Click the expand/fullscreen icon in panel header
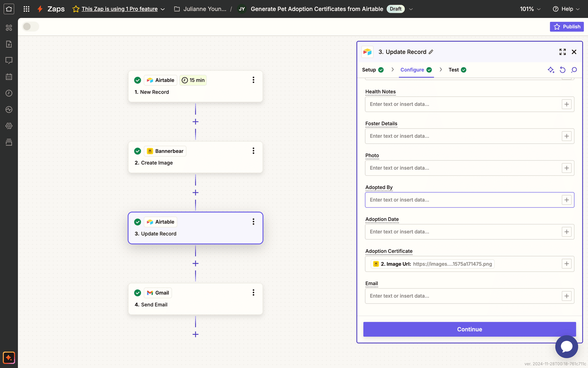 (x=562, y=52)
